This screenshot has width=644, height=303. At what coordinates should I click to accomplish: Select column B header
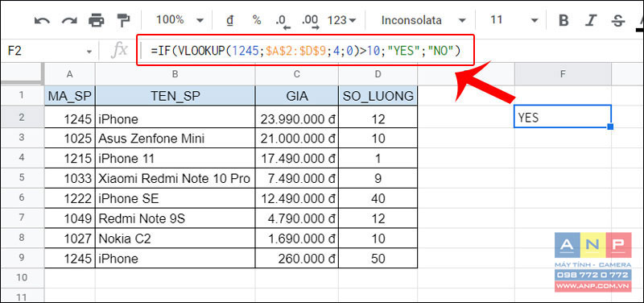pyautogui.click(x=175, y=74)
